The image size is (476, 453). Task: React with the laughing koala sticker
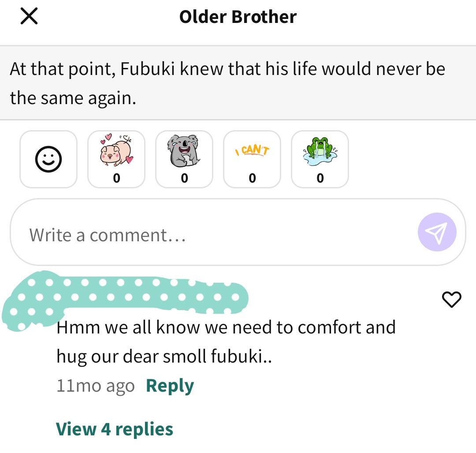coord(184,159)
